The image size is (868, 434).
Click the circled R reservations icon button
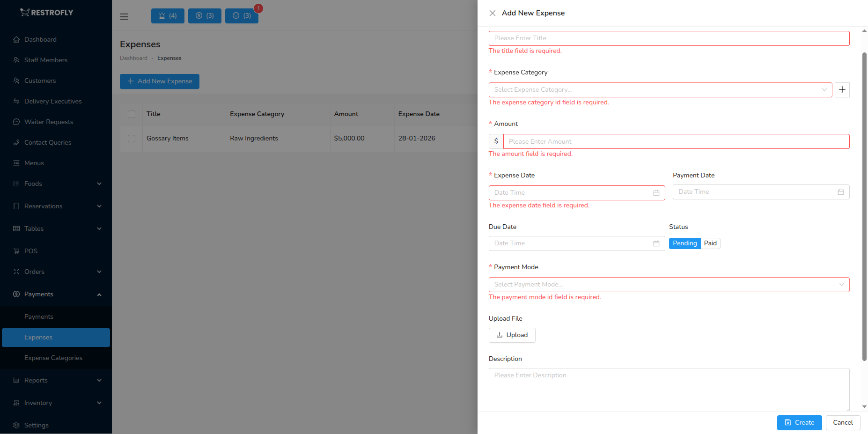(x=205, y=15)
